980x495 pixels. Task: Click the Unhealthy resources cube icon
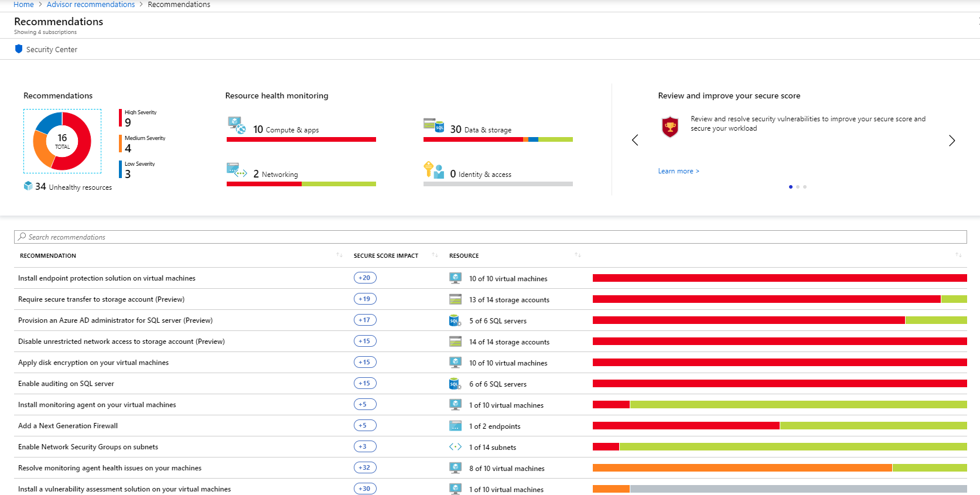click(28, 186)
